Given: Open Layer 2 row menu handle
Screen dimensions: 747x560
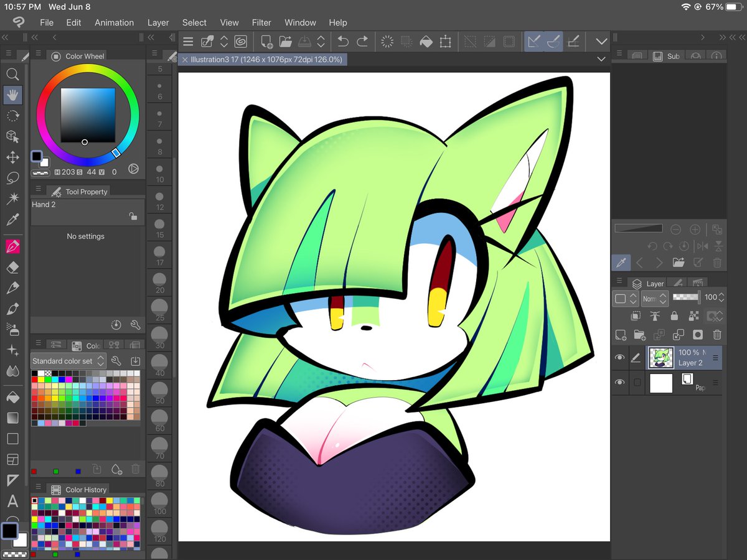Looking at the screenshot, I should [715, 358].
